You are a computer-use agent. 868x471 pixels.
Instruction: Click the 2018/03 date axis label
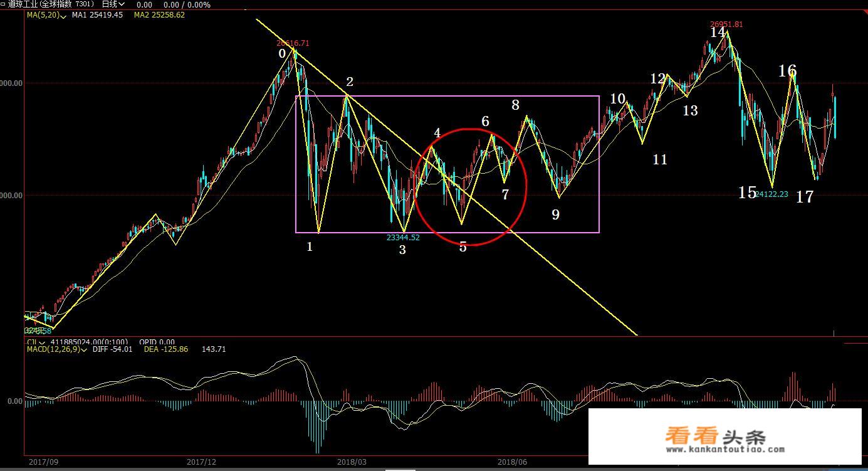coord(352,462)
